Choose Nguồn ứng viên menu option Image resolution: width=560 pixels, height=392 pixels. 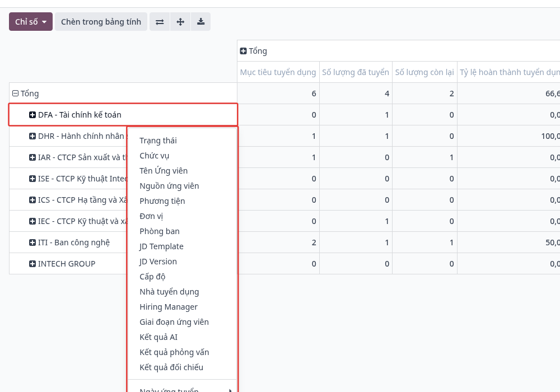click(182, 186)
